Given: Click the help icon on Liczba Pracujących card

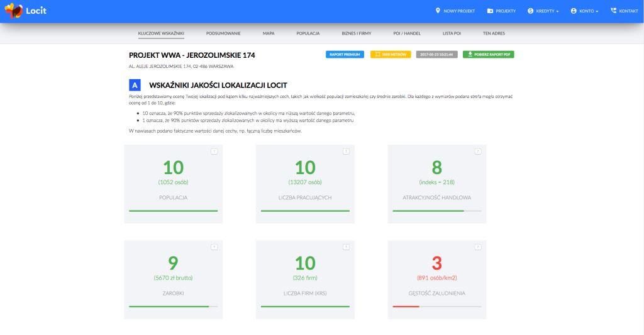Looking at the screenshot, I should [x=346, y=151].
